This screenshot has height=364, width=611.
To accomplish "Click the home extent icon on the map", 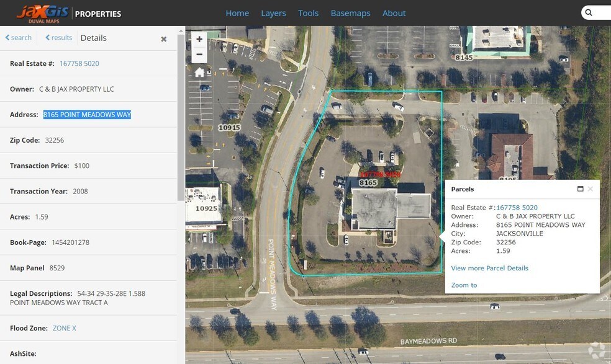I will coord(199,72).
